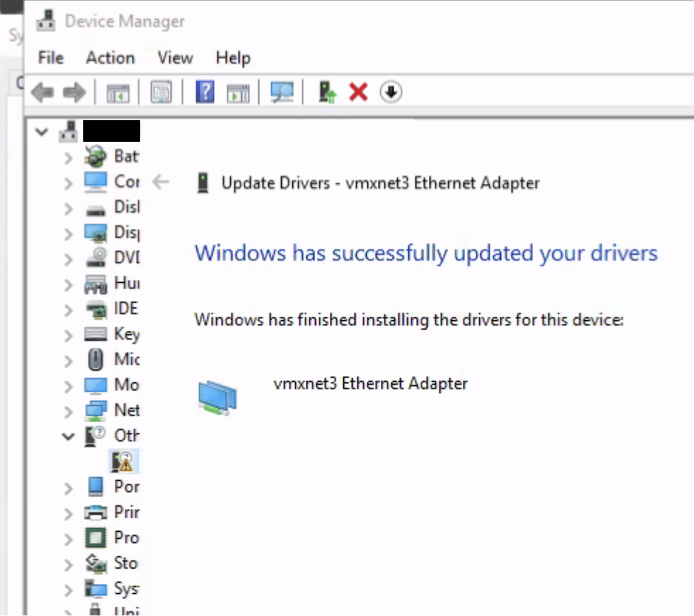Expand the DVD drives tree node
The width and height of the screenshot is (694, 616).
(x=68, y=259)
